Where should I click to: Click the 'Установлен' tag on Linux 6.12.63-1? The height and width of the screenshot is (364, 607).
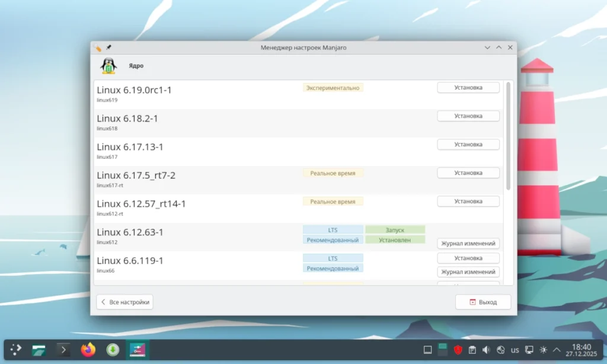point(395,240)
